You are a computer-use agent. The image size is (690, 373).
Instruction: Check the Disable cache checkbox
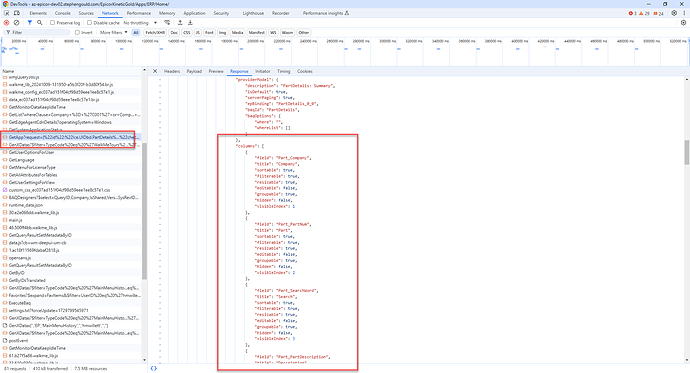(89, 22)
